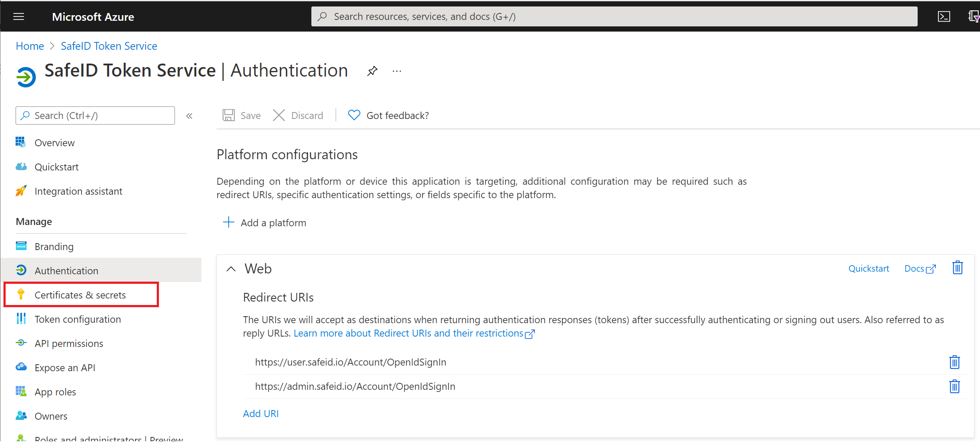Delete the Web platform configuration
The image size is (980, 443).
[x=957, y=268]
